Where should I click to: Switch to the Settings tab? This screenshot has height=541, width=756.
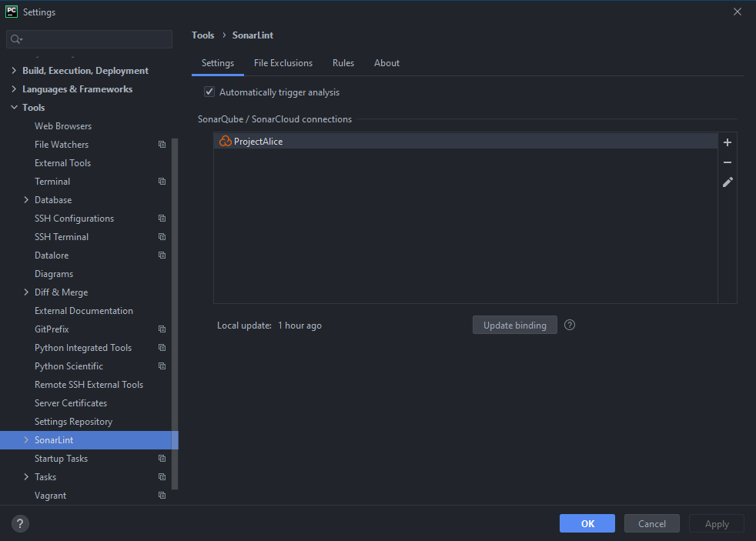click(x=218, y=63)
